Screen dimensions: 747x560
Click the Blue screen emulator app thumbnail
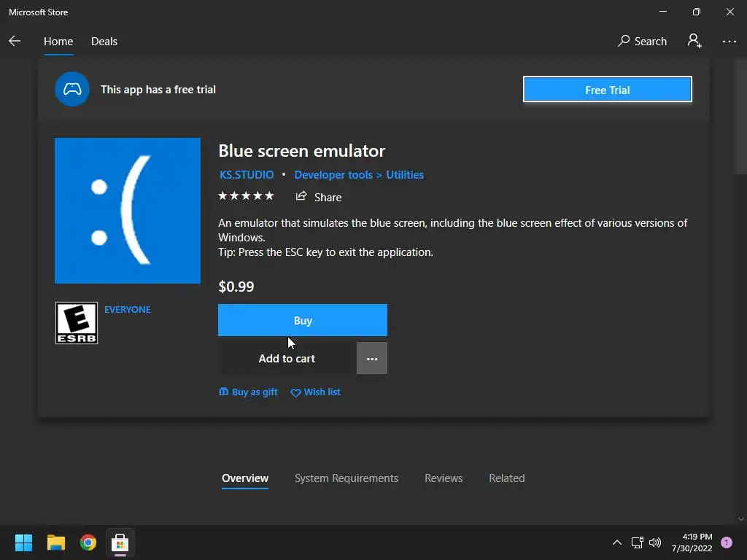[x=127, y=211]
